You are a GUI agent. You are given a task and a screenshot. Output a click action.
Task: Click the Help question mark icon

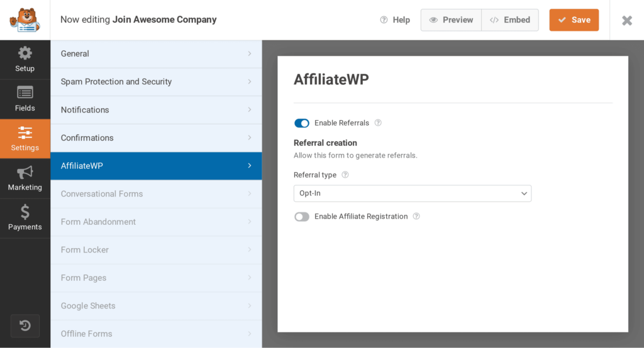384,19
